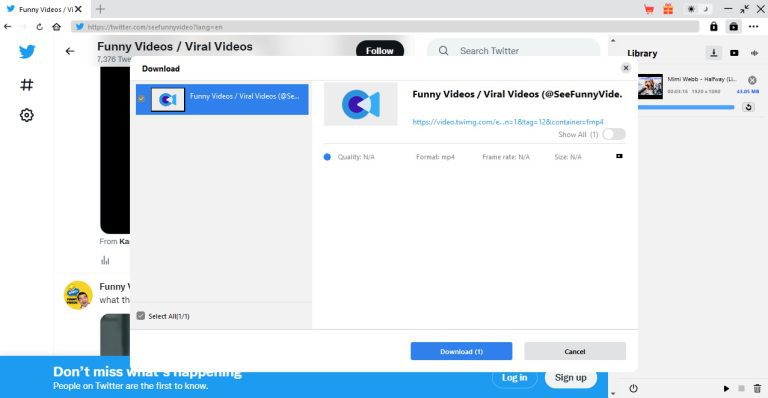Open the video.twimg.com link
This screenshot has width=768, height=398.
508,122
